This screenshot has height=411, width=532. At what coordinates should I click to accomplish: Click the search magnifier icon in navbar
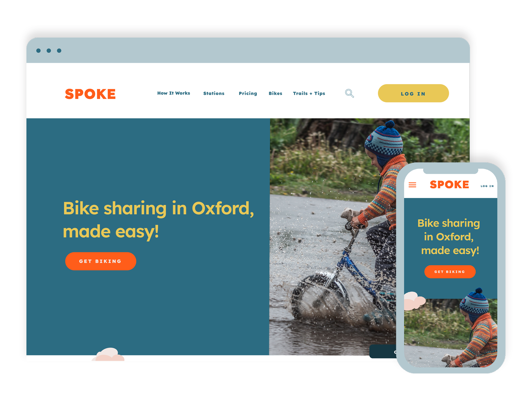(350, 93)
